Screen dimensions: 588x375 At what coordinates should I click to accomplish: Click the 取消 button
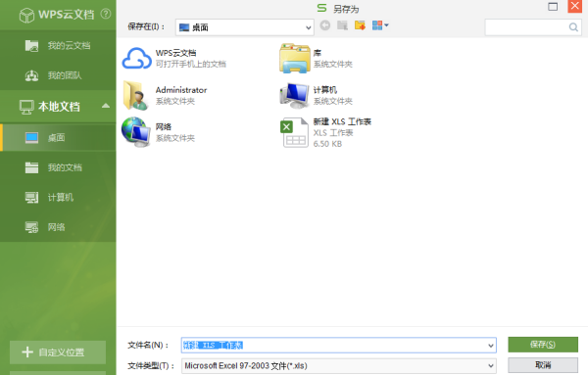[x=543, y=365]
